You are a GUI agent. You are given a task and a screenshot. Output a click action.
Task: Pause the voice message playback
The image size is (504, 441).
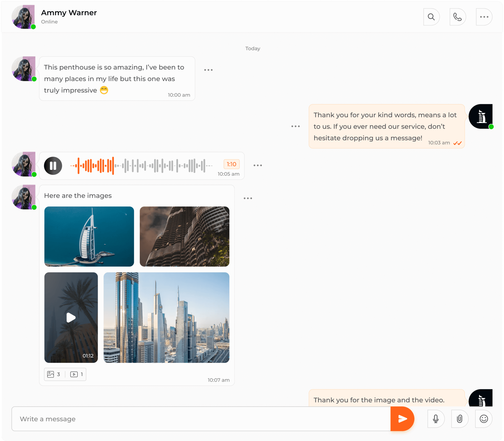(53, 166)
